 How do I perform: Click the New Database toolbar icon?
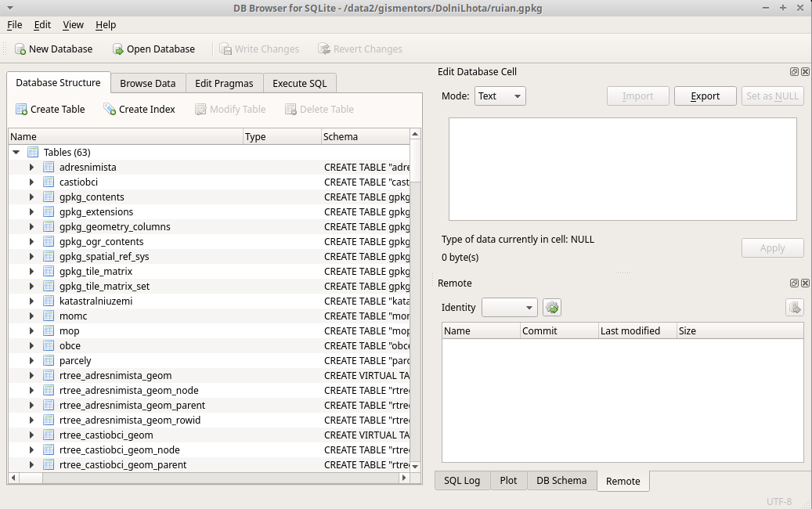[20, 49]
